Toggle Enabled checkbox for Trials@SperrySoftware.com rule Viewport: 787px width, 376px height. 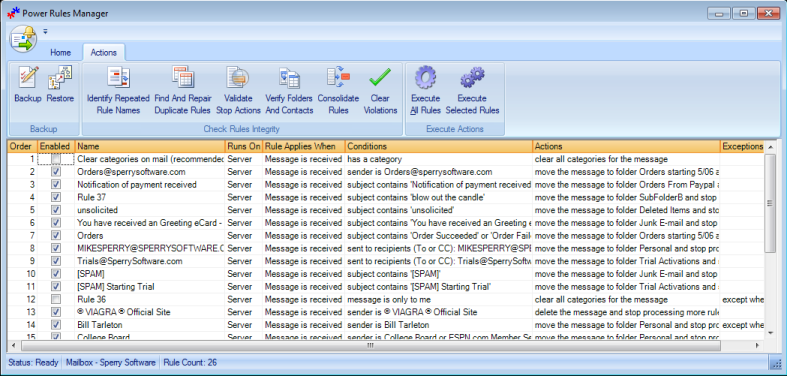pos(56,261)
